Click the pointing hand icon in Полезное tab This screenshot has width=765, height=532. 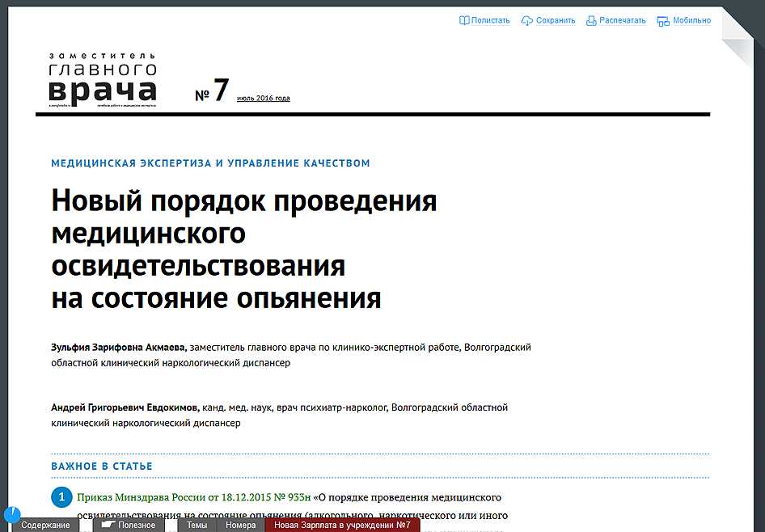[x=108, y=525]
